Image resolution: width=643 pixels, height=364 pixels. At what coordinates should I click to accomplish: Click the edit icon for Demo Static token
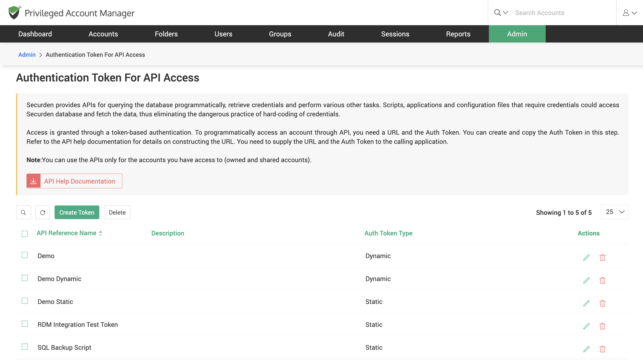[586, 303]
